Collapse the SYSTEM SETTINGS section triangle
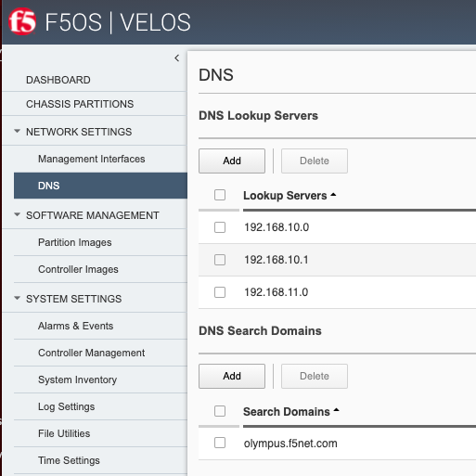The width and height of the screenshot is (476, 476). click(x=18, y=298)
